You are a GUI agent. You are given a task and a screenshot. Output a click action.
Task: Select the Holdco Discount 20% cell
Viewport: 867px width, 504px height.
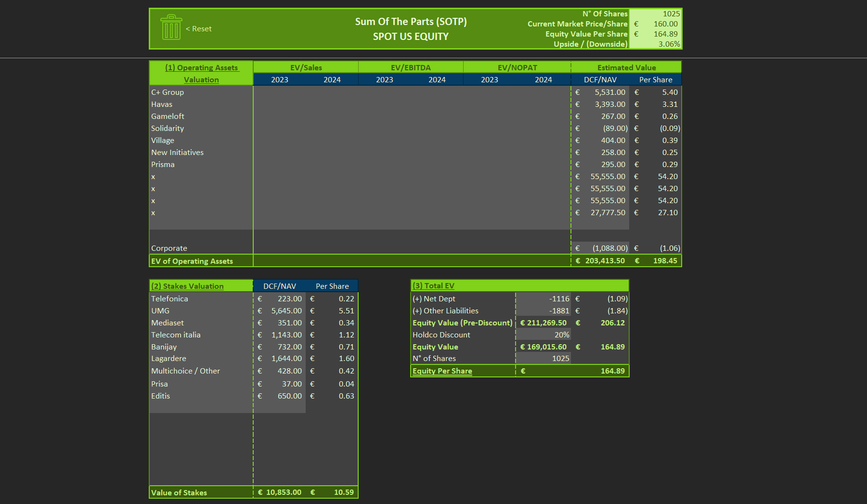coord(543,335)
